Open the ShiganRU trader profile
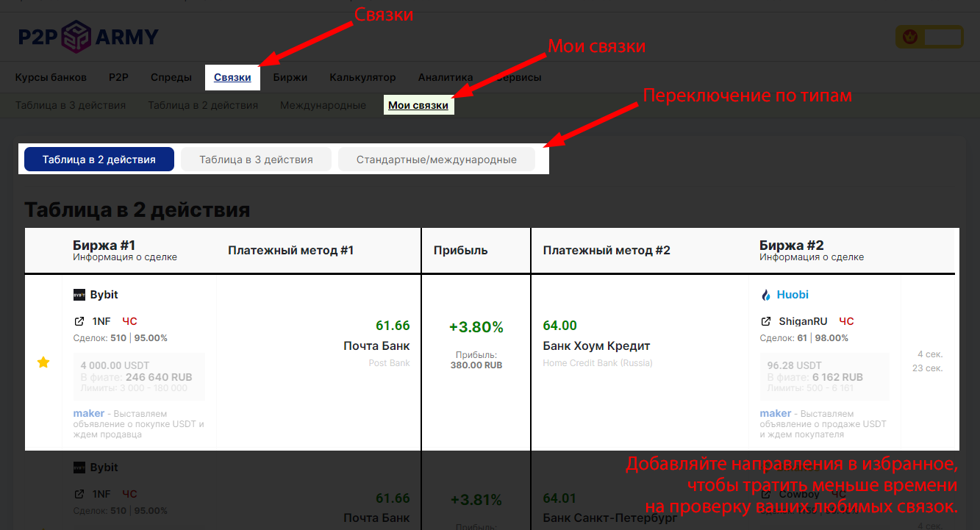The width and height of the screenshot is (980, 530). [803, 321]
